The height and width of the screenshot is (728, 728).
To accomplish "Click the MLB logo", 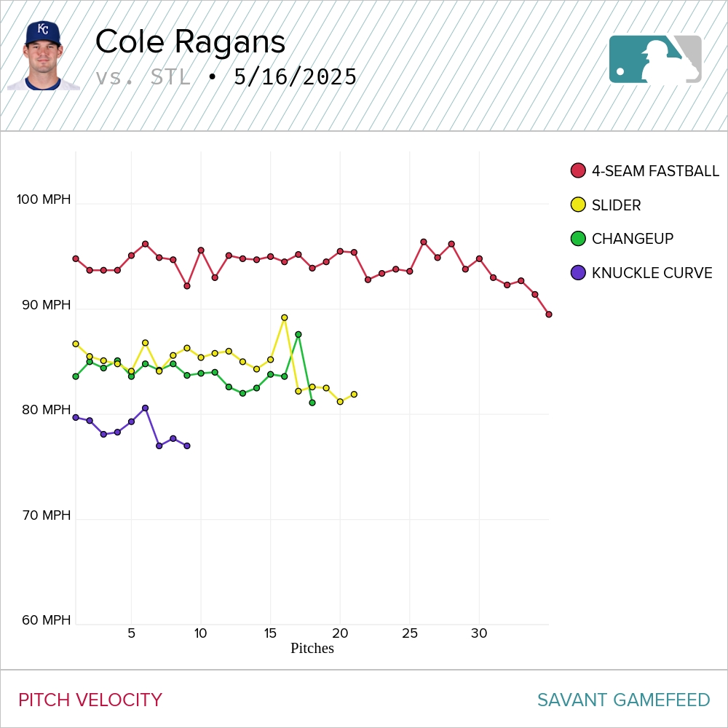I will (655, 59).
